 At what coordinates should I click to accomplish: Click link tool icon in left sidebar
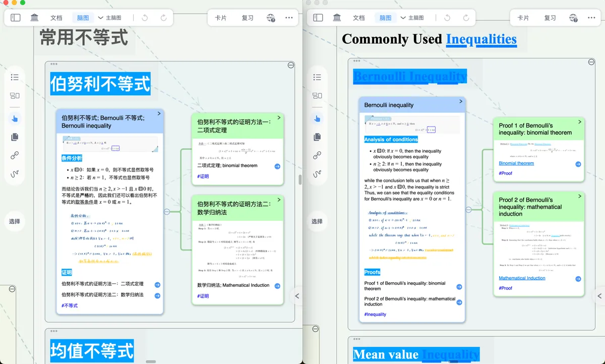pos(15,155)
